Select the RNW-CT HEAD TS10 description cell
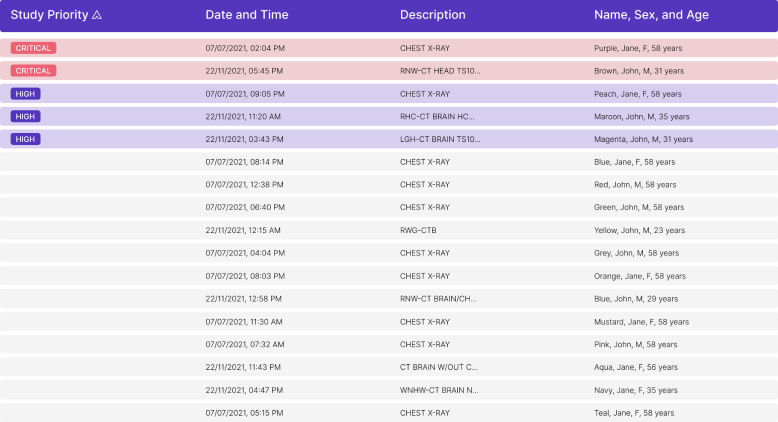The height and width of the screenshot is (422, 778). pyautogui.click(x=439, y=71)
